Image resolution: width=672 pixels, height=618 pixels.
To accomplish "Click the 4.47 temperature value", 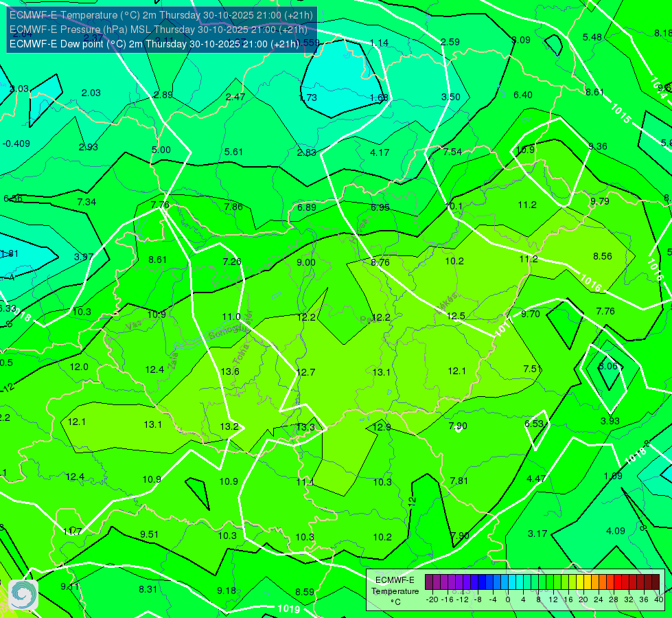I will coord(535,479).
